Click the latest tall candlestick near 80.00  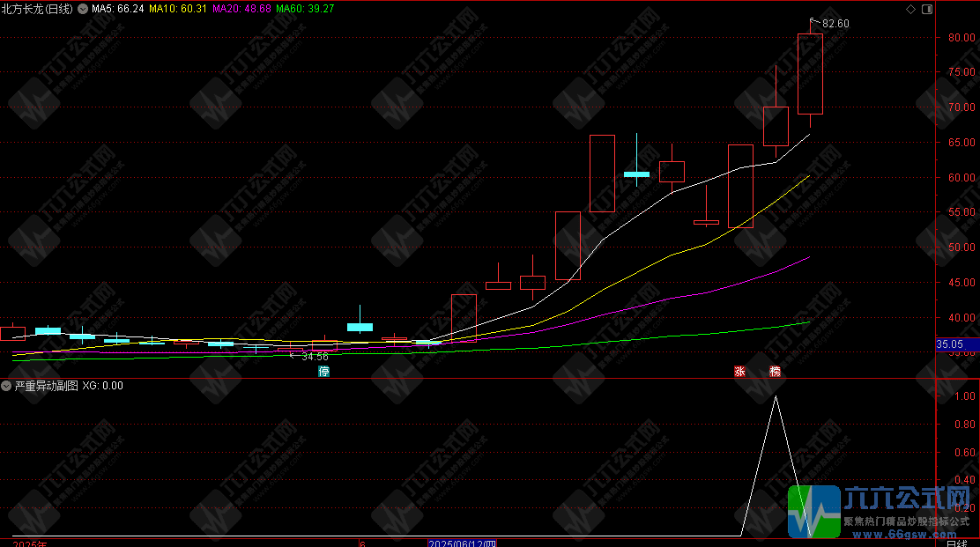coord(810,74)
